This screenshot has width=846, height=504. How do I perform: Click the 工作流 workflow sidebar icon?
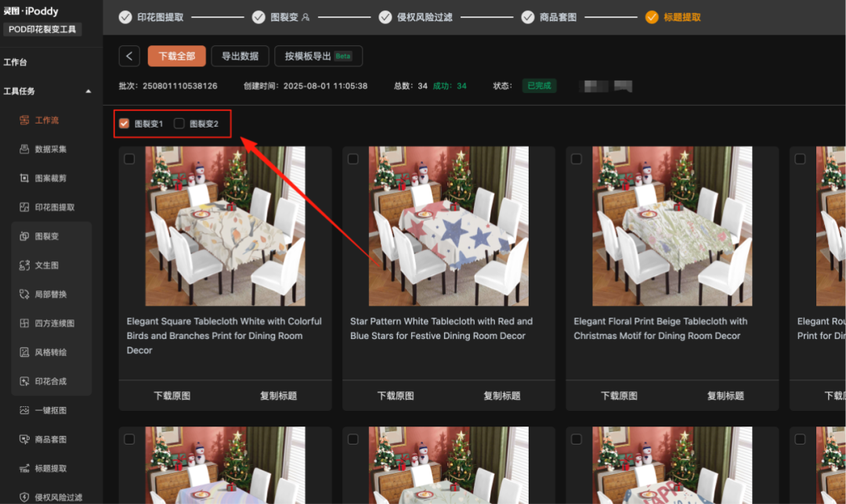(24, 121)
